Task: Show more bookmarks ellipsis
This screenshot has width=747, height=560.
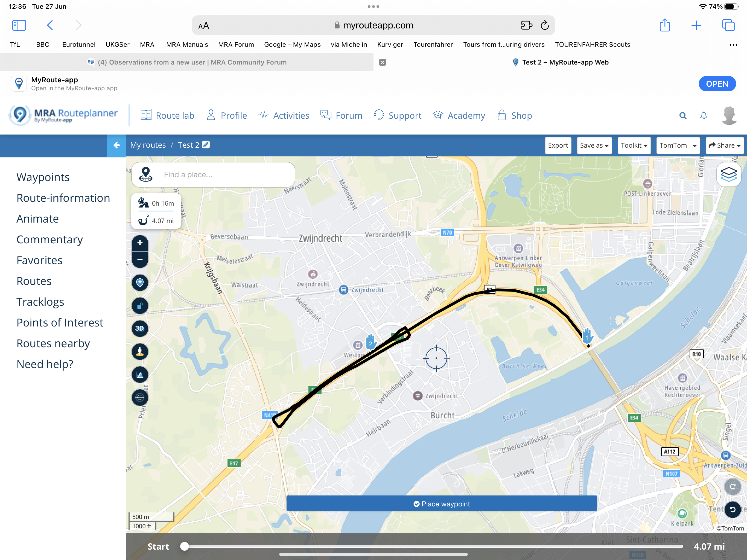Action: [x=733, y=45]
